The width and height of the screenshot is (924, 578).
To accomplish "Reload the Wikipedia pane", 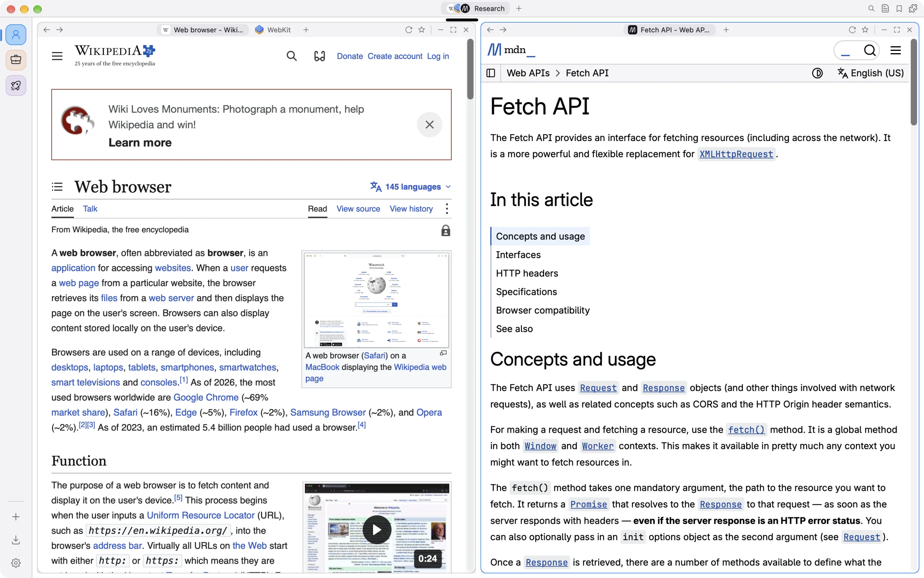I will click(409, 30).
